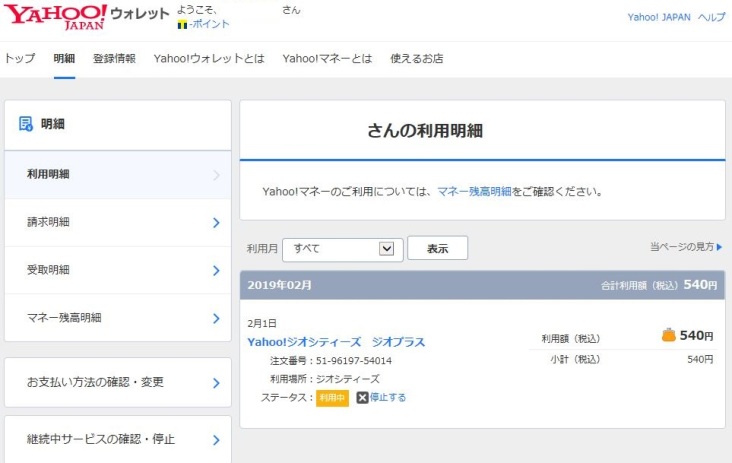Click chevron next to マネー残高明細

216,318
